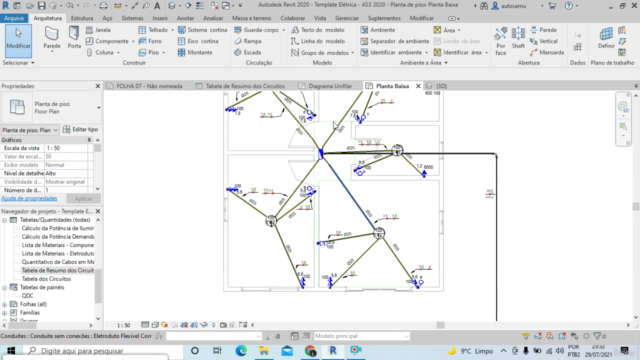Click the Editar tipo button
This screenshot has width=640, height=360.
[x=80, y=129]
